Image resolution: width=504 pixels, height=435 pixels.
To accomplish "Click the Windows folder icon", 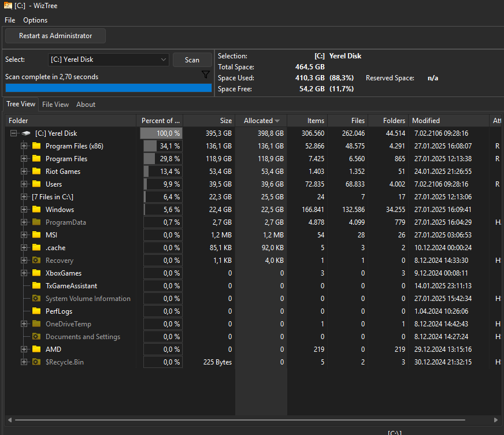I will (36, 210).
